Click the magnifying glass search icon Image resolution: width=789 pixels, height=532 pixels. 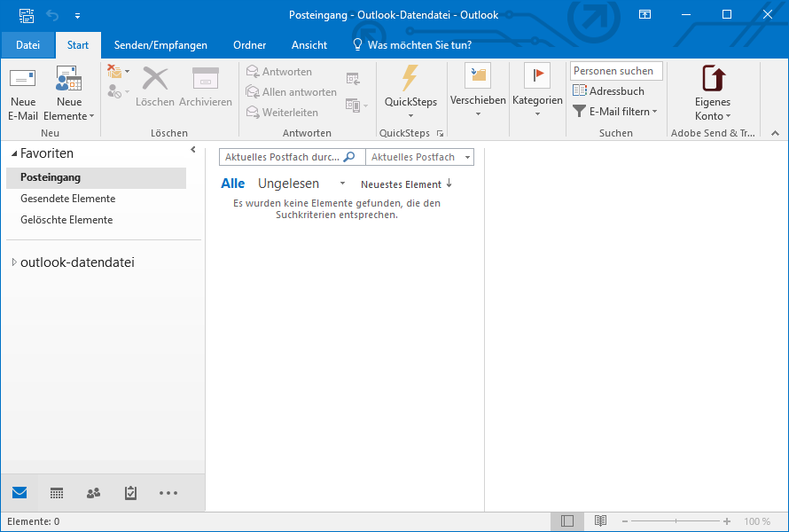(348, 157)
